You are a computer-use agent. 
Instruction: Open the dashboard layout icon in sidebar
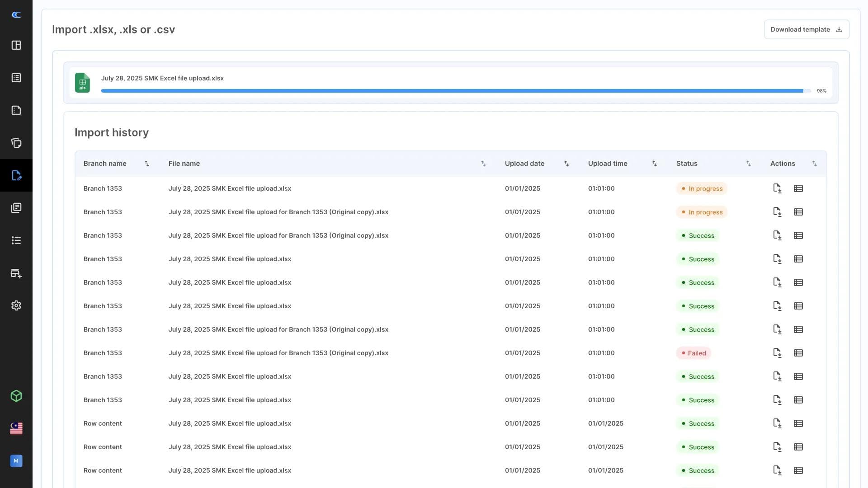pyautogui.click(x=16, y=45)
